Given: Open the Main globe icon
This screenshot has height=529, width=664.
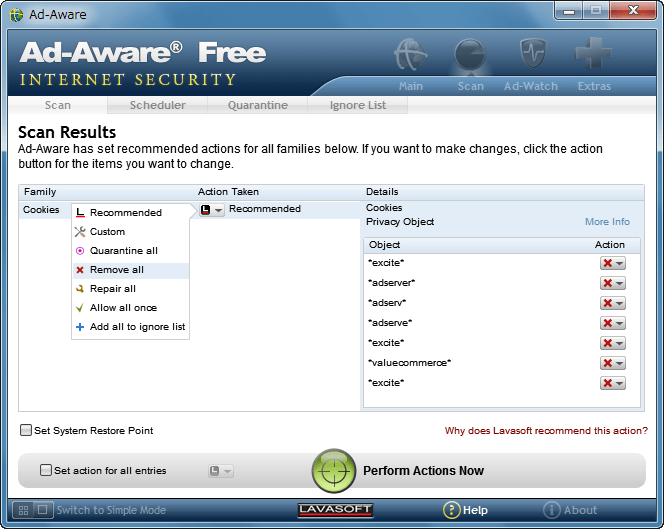Looking at the screenshot, I should (x=410, y=55).
